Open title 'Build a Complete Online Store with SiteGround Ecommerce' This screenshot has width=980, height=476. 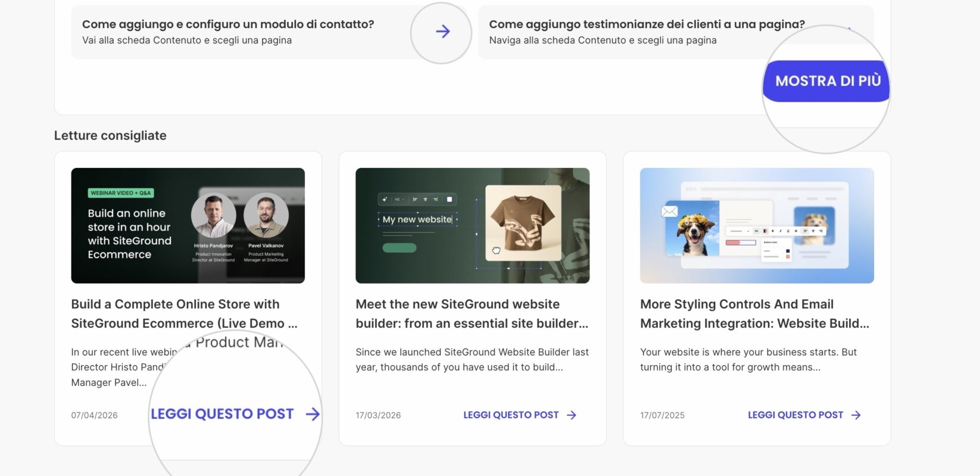click(x=185, y=314)
